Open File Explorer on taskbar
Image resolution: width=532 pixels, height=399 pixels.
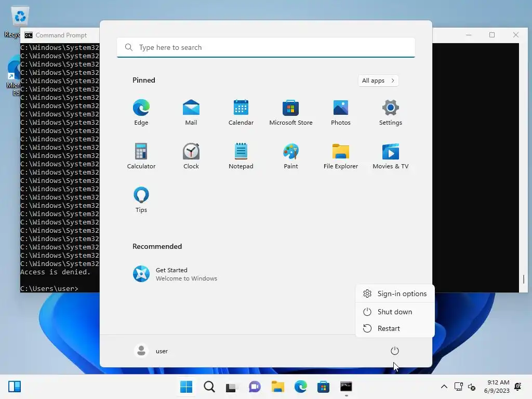coord(277,387)
